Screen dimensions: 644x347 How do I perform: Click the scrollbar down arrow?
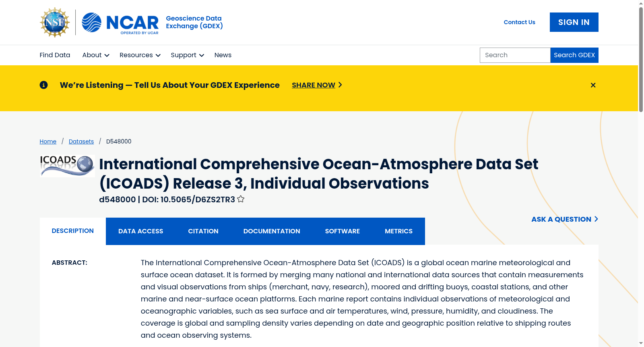click(x=641, y=343)
